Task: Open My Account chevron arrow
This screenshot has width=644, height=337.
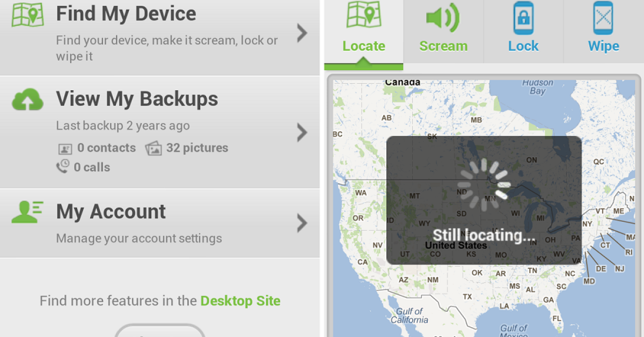Action: coord(303,223)
